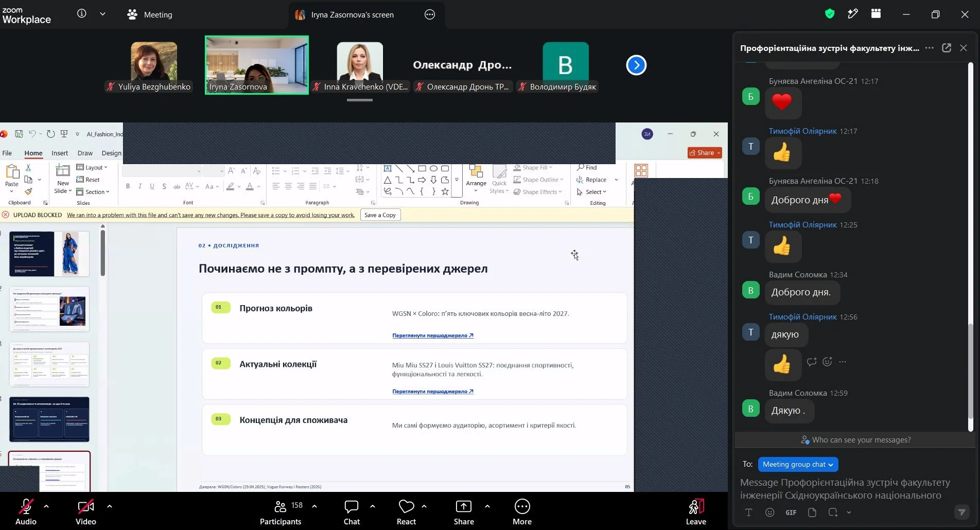This screenshot has height=530, width=980.
Task: Click the green encryption shield icon
Action: point(829,14)
